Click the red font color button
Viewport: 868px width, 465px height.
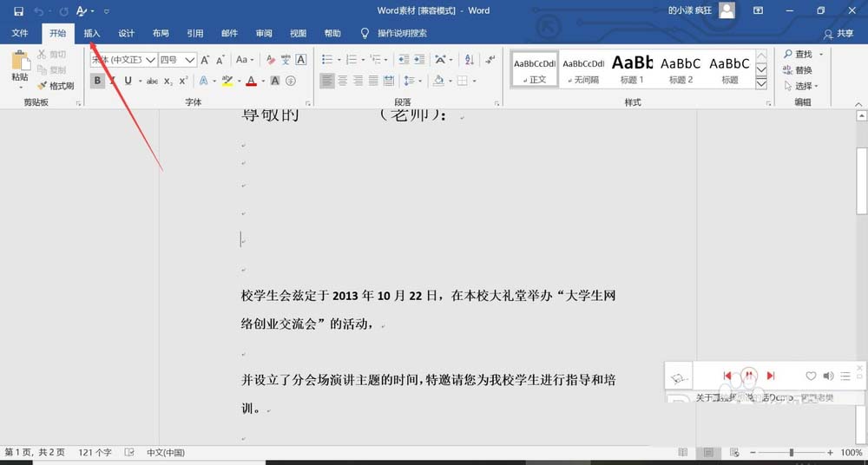point(252,81)
